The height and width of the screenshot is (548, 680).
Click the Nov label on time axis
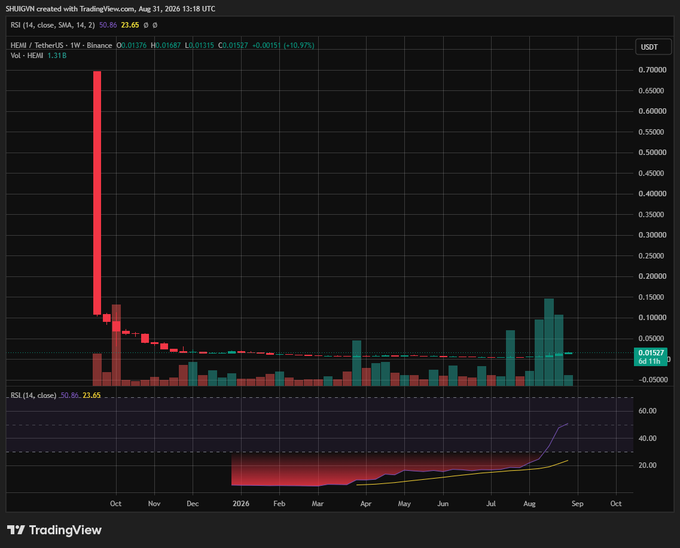coord(154,503)
